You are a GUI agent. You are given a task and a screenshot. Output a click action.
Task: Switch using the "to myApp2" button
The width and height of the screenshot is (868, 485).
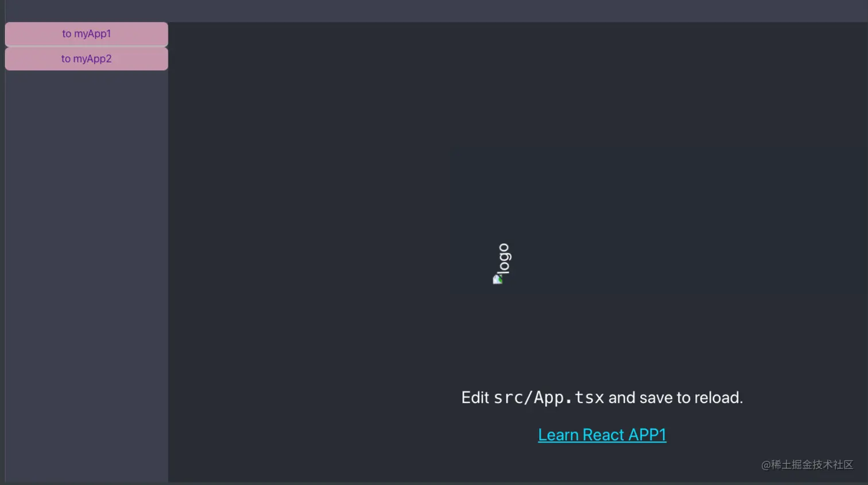pyautogui.click(x=87, y=59)
